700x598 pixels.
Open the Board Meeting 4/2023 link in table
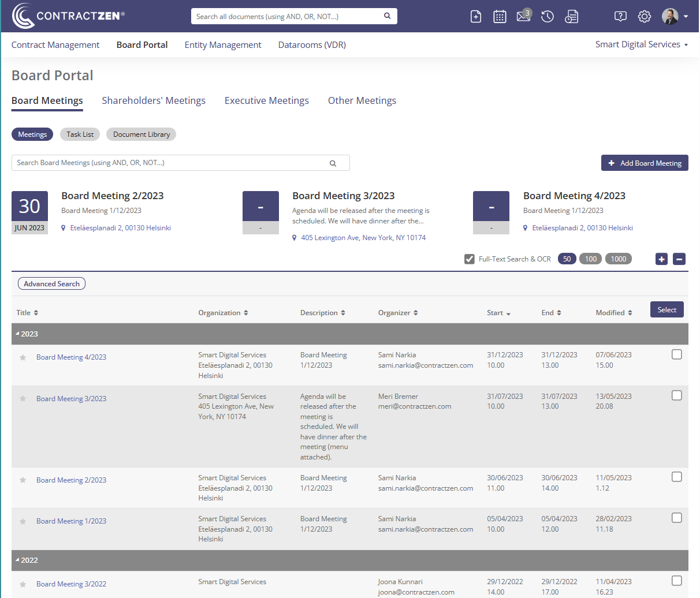pos(72,357)
